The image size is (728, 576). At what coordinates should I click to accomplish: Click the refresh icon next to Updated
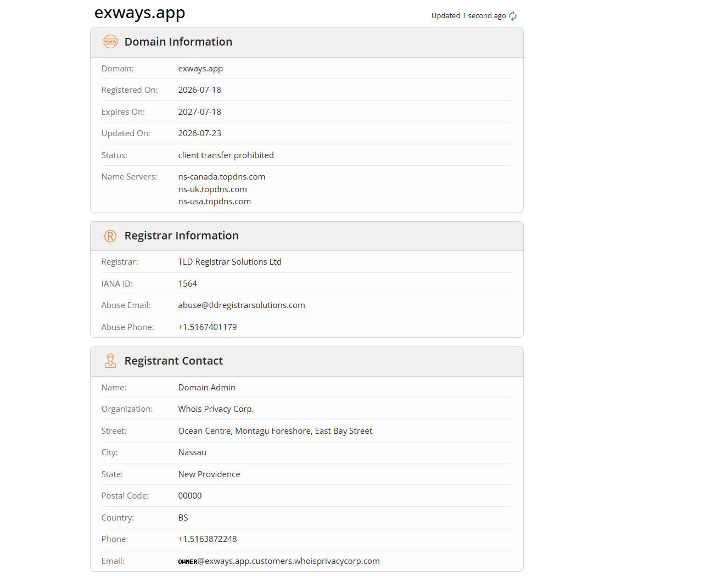coord(513,16)
